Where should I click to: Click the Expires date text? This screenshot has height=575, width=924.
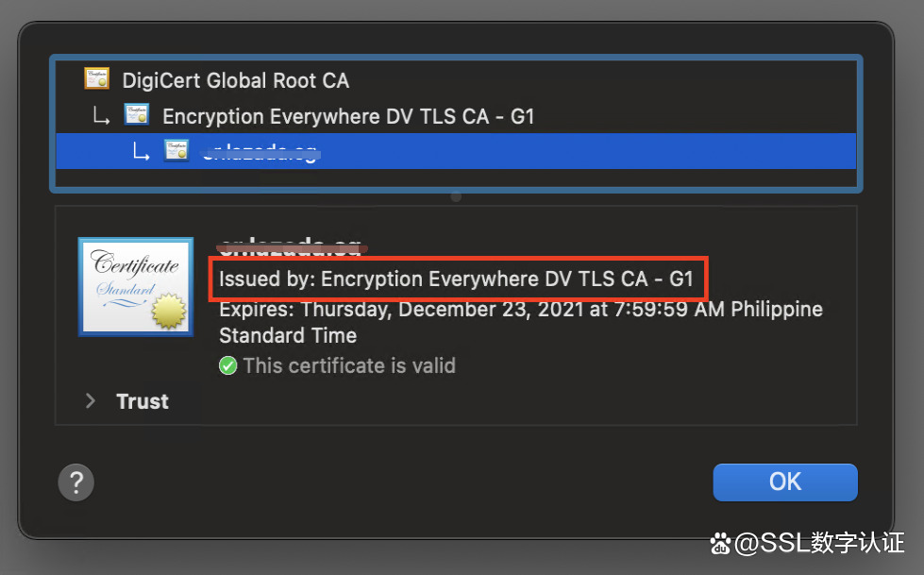point(519,309)
